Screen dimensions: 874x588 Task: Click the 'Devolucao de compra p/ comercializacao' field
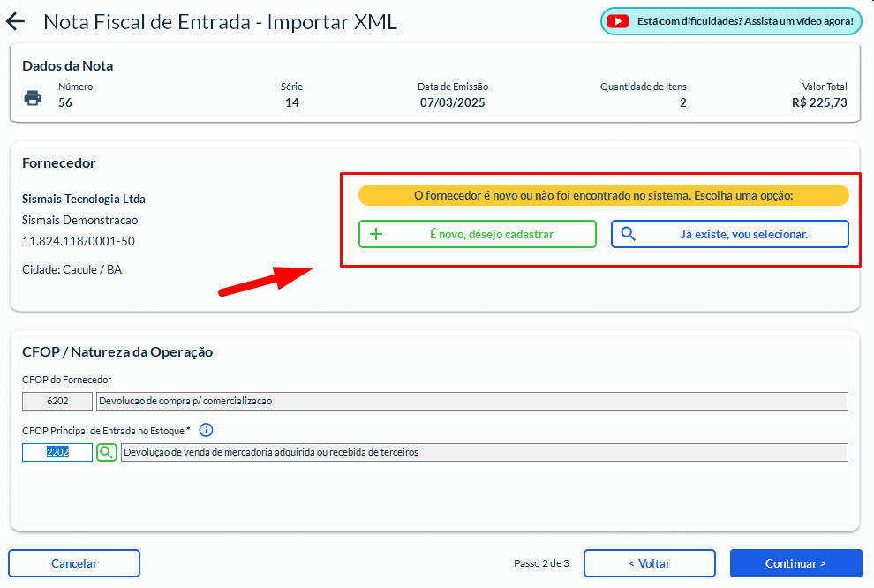(x=471, y=401)
